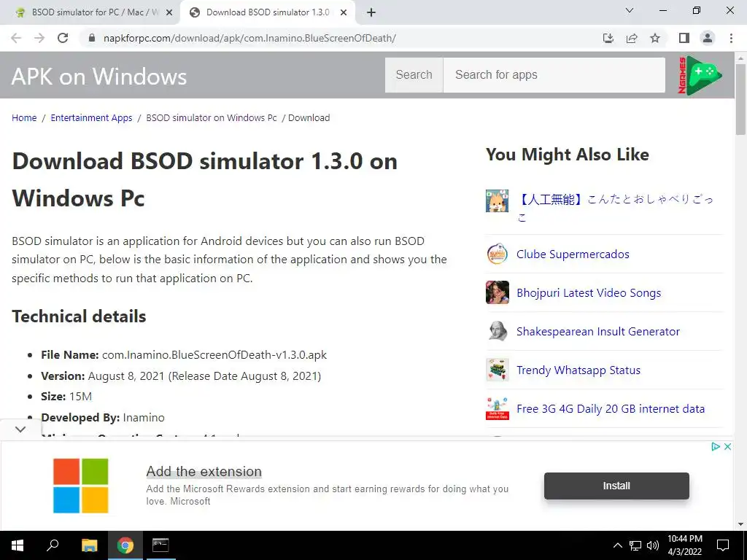Click the NGames green controller logo
Viewport: 747px width, 560px height.
[x=700, y=75]
